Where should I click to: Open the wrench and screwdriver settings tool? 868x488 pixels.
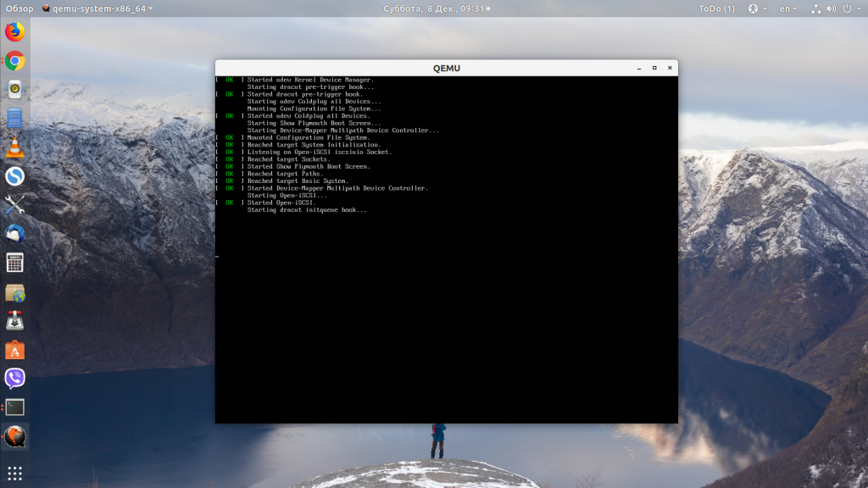(15, 205)
